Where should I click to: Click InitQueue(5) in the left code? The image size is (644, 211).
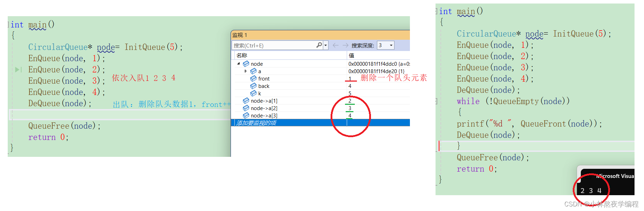click(152, 47)
